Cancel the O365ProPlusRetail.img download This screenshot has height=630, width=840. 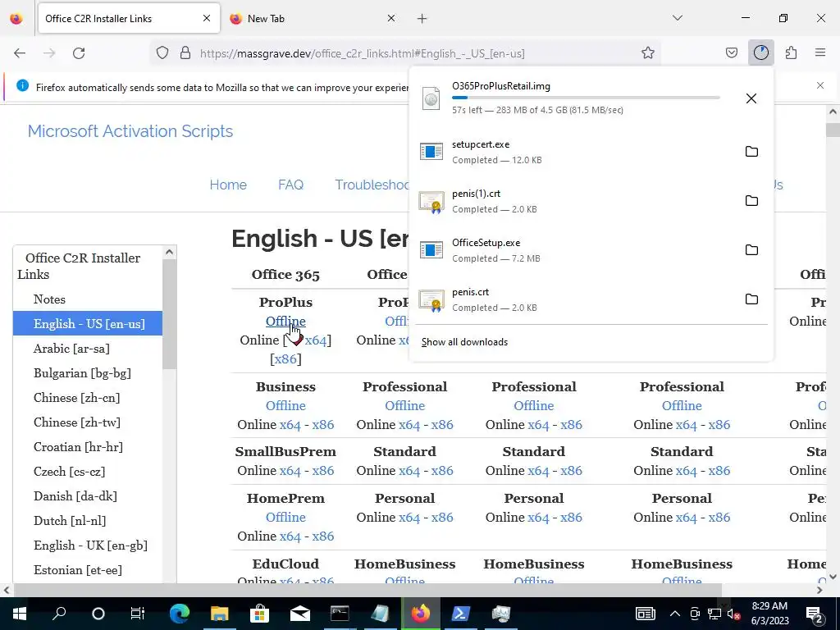tap(751, 98)
